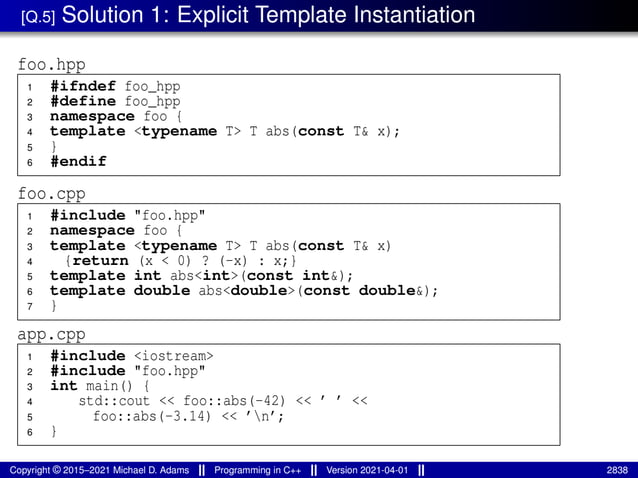Click slide number 2838 in footer
638x478 pixels.
tap(617, 470)
